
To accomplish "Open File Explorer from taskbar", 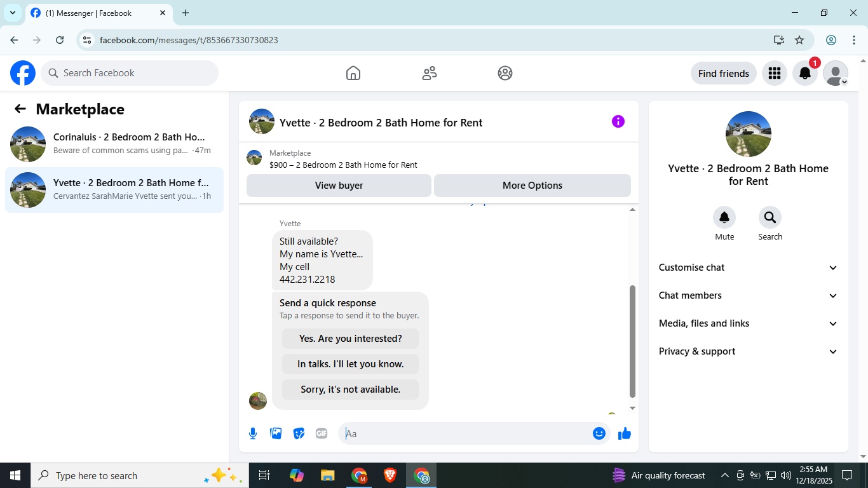I will tap(327, 475).
